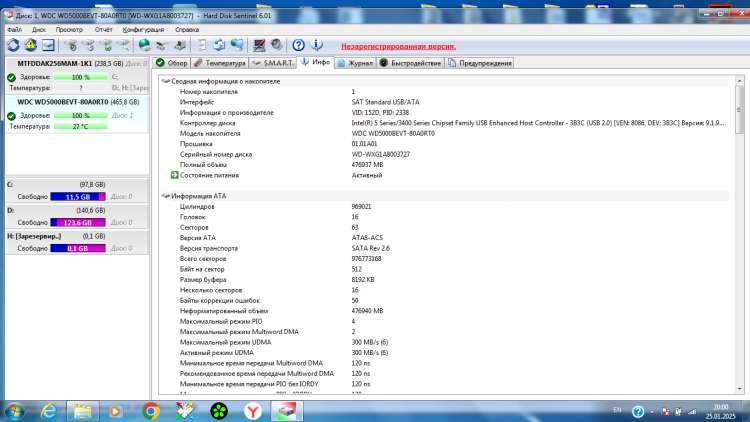750x422 pixels.
Task: Click the network computers toolbar icon
Action: point(237,45)
